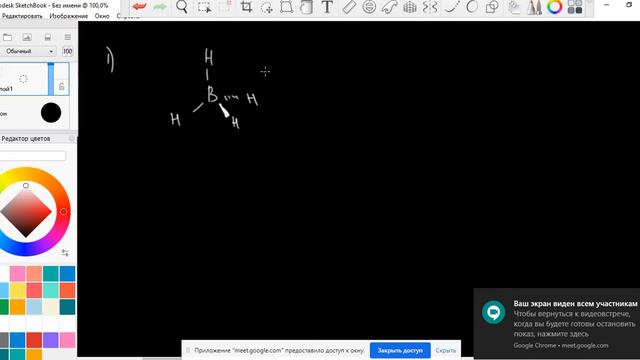The image size is (640, 360).
Task: Click the Google Meet screen-sharing notification
Action: point(557,324)
